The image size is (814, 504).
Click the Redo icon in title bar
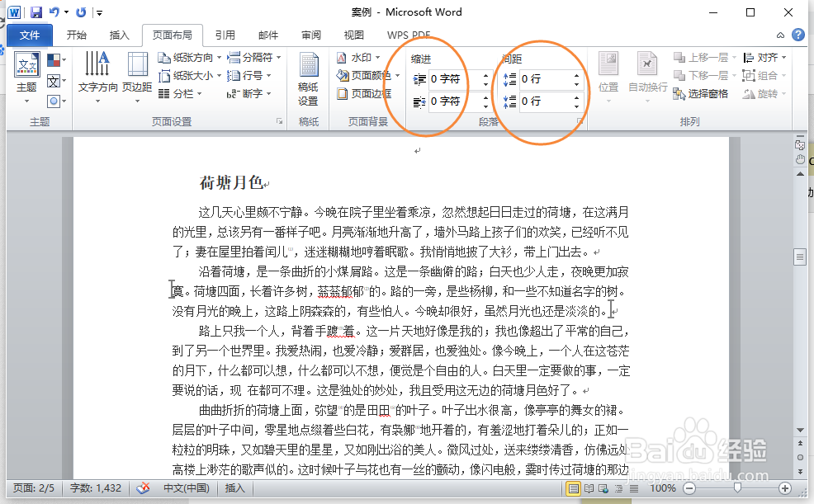click(80, 12)
